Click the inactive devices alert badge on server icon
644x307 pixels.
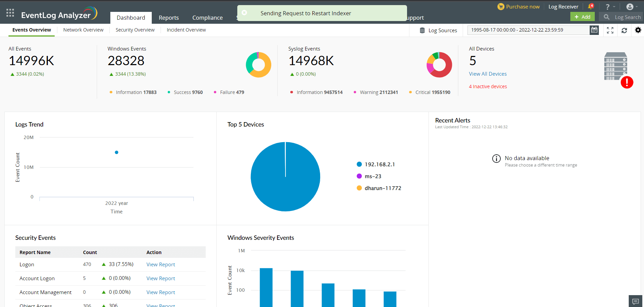pos(627,82)
